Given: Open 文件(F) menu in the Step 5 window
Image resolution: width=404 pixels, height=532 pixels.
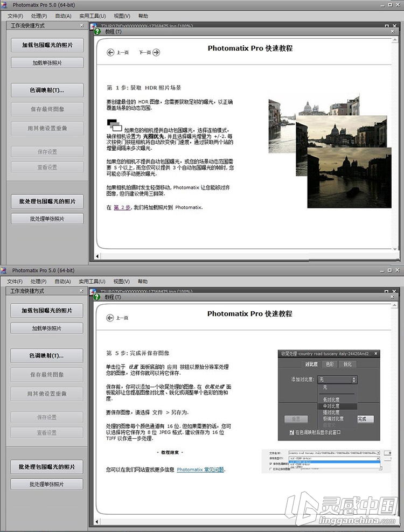Looking at the screenshot, I should pyautogui.click(x=15, y=281).
